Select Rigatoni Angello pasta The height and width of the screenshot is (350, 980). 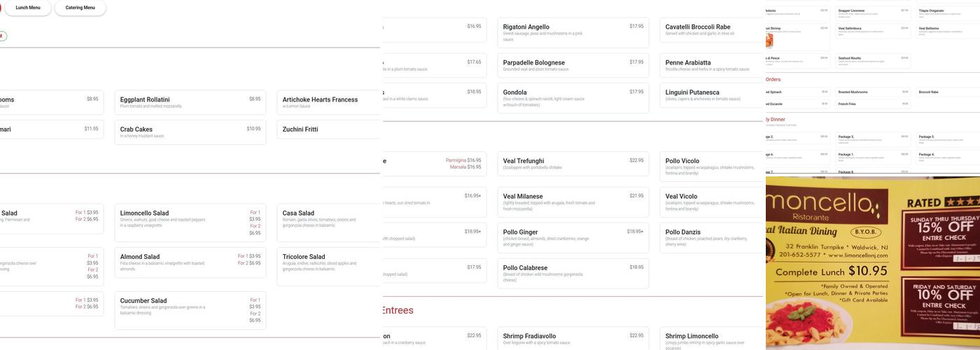[x=573, y=33]
